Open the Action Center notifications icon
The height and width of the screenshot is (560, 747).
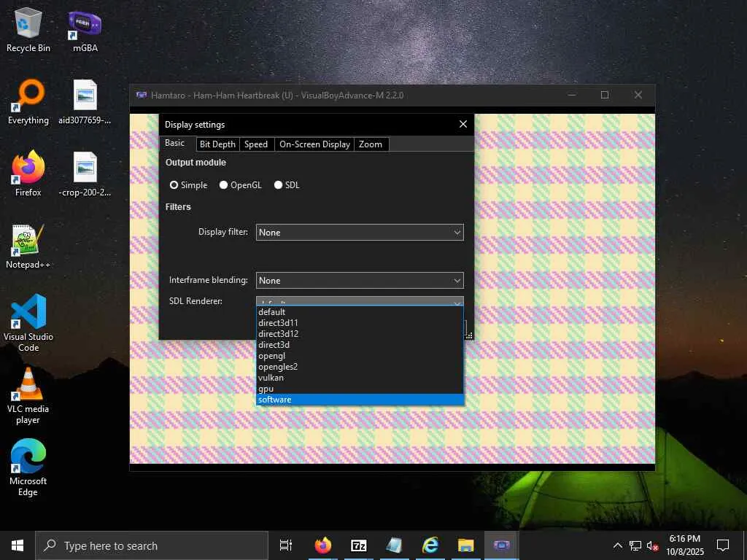723,545
